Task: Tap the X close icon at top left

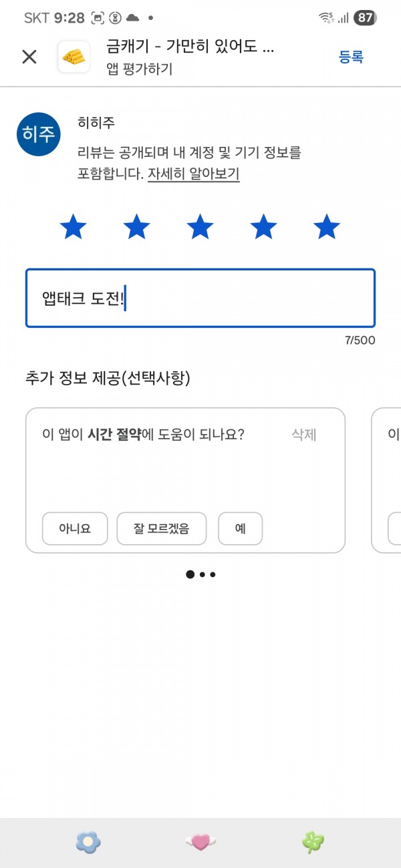Action: click(29, 57)
